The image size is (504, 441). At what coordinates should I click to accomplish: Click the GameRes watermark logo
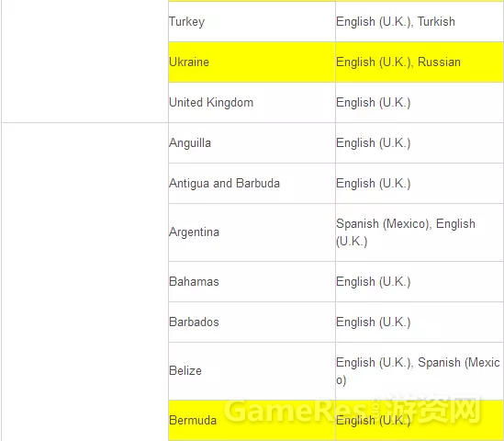[352, 409]
